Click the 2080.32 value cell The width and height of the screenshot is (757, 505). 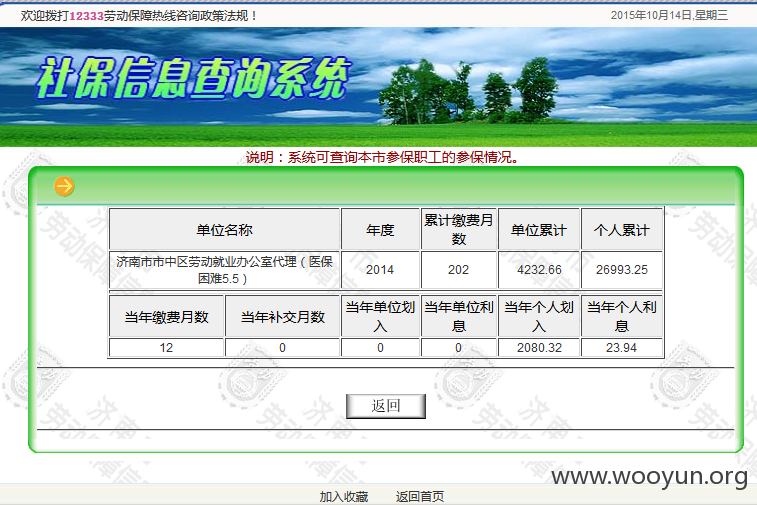pos(539,348)
